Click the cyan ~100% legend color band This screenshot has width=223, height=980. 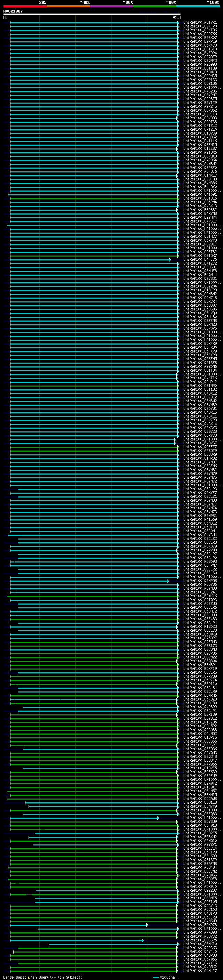198,6
